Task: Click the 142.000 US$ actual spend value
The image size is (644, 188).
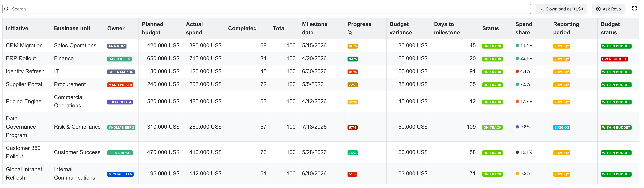Action: pyautogui.click(x=205, y=174)
